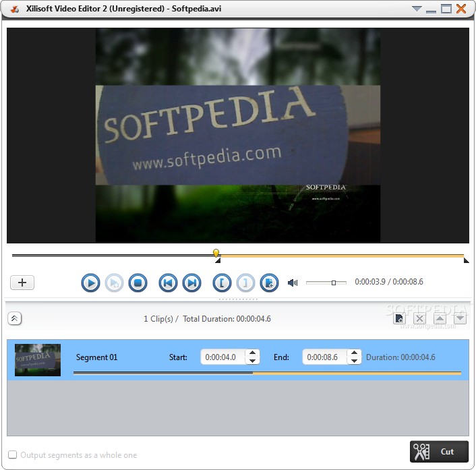Mute the audio speaker icon
Image resolution: width=476 pixels, height=470 pixels.
click(293, 283)
